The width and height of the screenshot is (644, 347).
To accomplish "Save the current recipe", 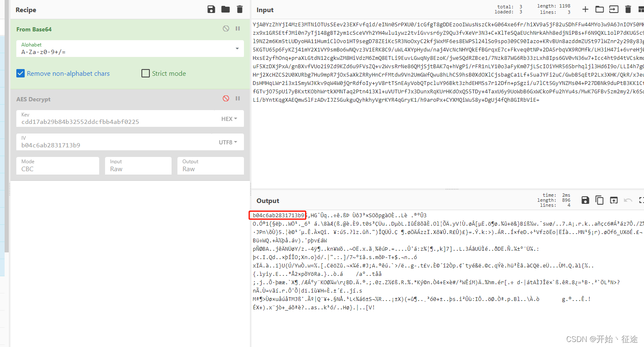I will point(211,9).
